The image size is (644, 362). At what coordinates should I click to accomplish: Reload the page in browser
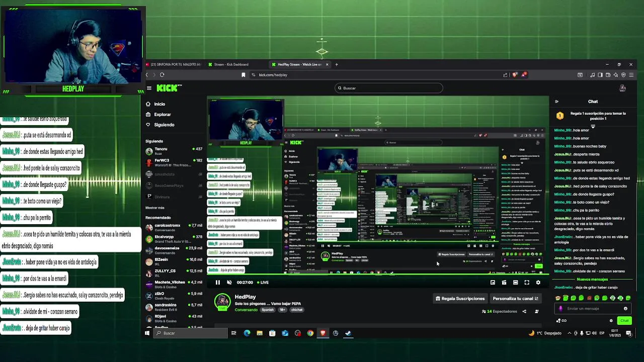click(162, 75)
